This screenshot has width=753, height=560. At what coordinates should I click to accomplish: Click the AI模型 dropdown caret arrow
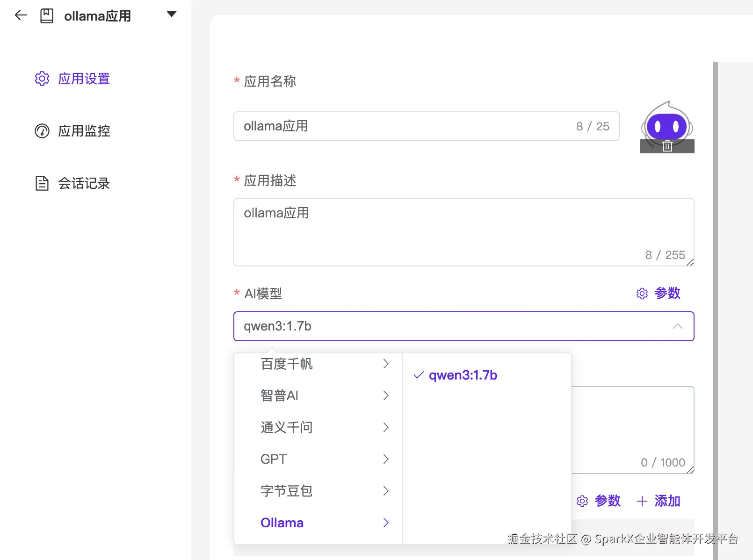pyautogui.click(x=677, y=326)
